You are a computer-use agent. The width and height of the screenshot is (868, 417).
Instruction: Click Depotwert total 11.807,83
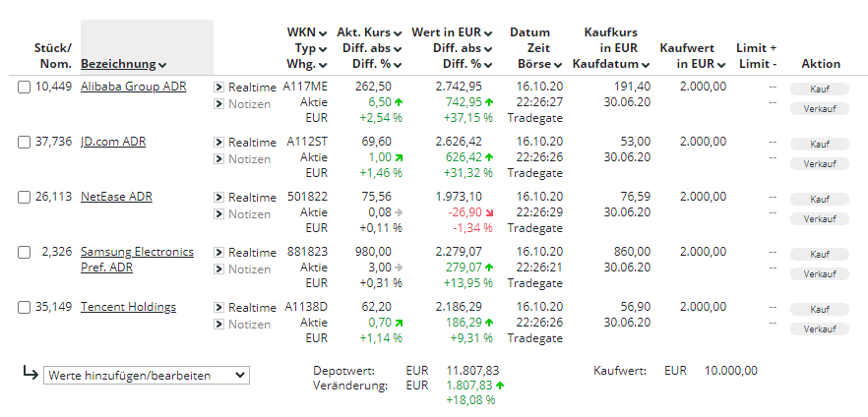click(472, 371)
